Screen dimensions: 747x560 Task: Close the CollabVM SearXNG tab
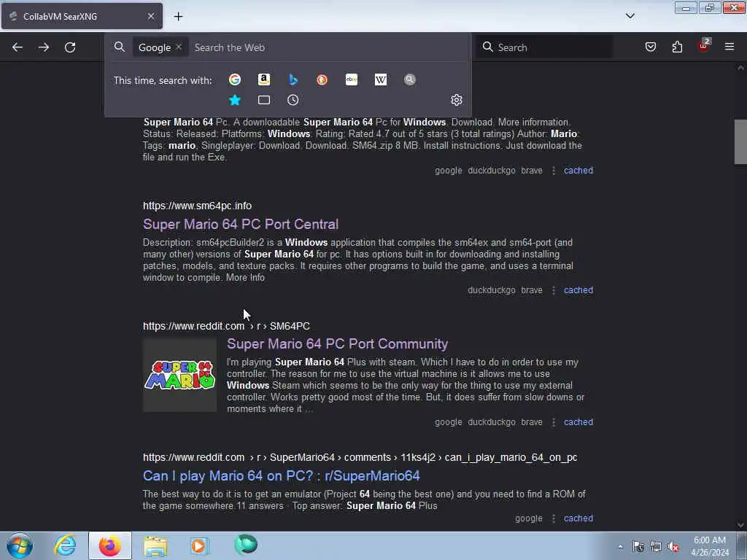151,16
